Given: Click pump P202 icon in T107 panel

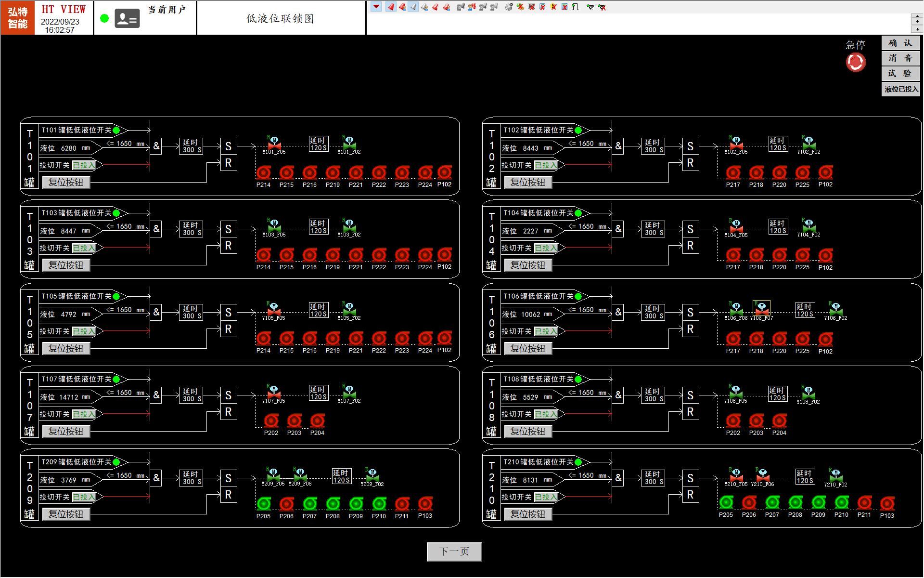Looking at the screenshot, I should 271,421.
